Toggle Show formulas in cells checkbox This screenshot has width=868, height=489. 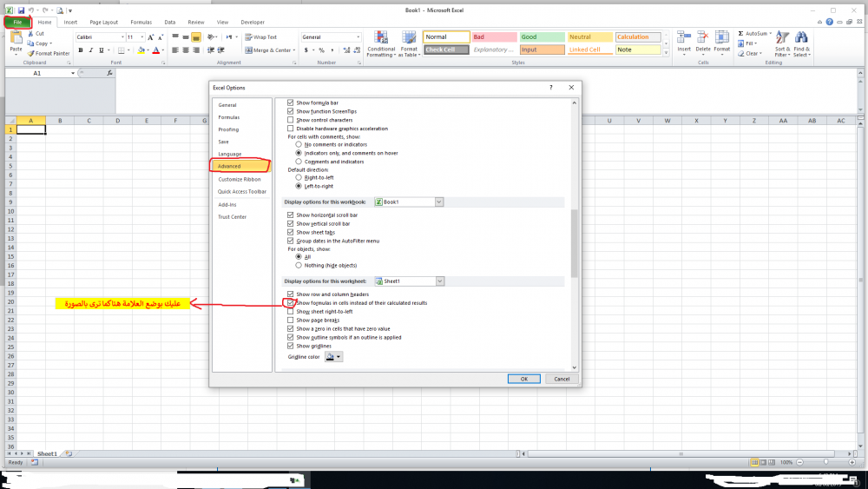(x=290, y=303)
